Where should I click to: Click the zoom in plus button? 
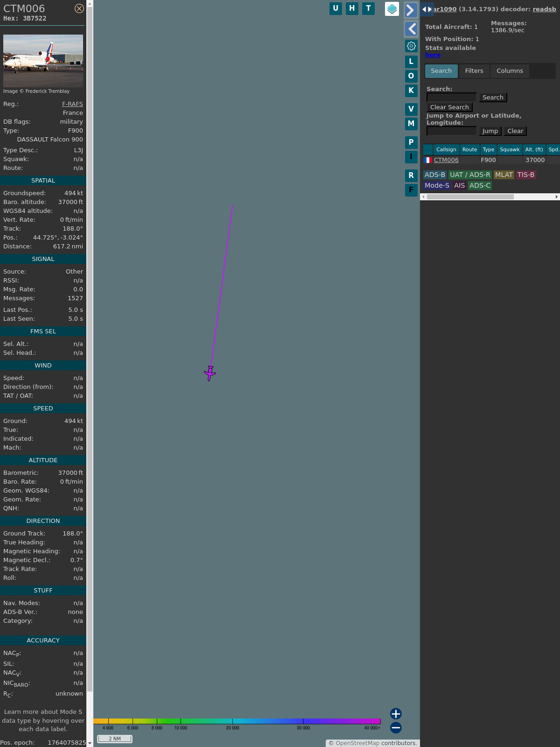[396, 713]
